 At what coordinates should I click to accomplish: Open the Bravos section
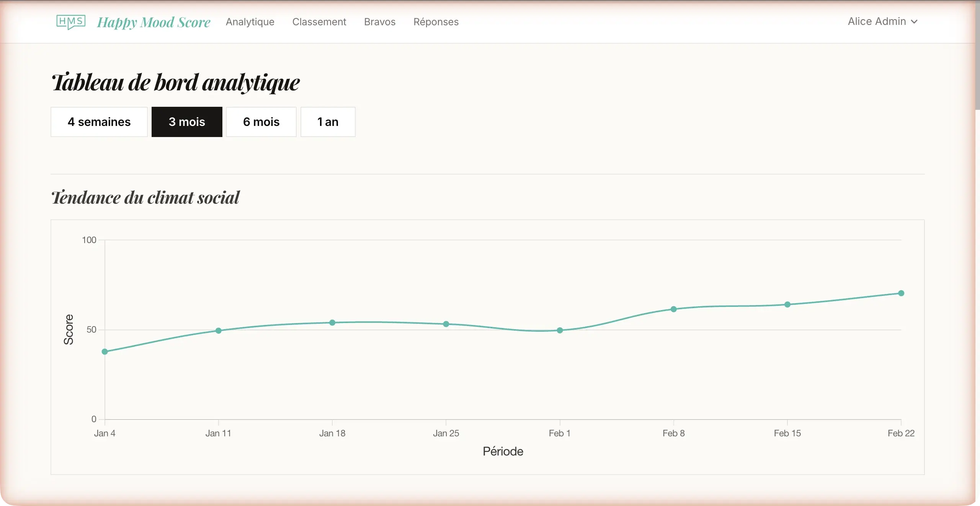[x=379, y=22]
